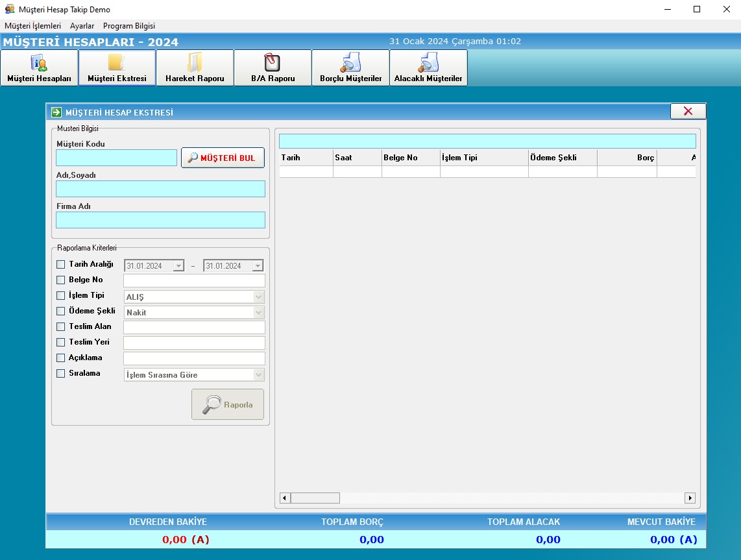Click the DEVREDEN BAKİYE value 0,00 (A)
This screenshot has height=560, width=741.
(x=186, y=540)
